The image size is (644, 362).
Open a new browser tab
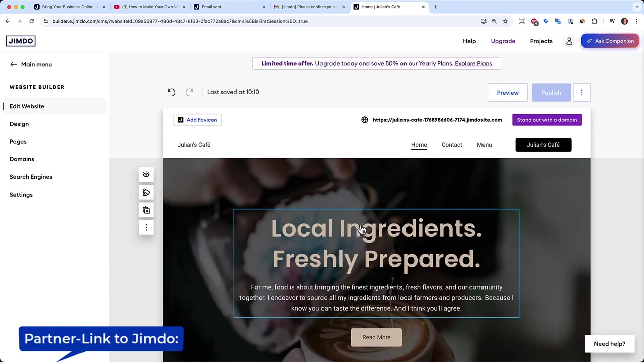tap(435, 7)
